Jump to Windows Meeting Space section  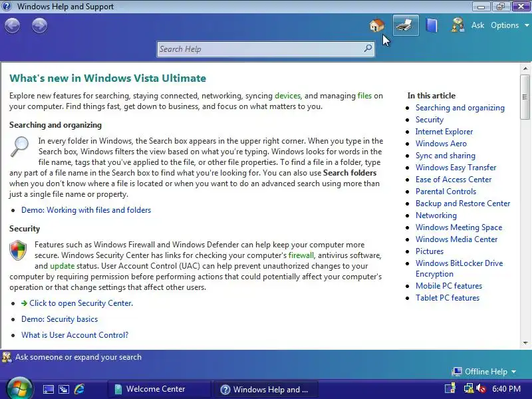click(459, 227)
